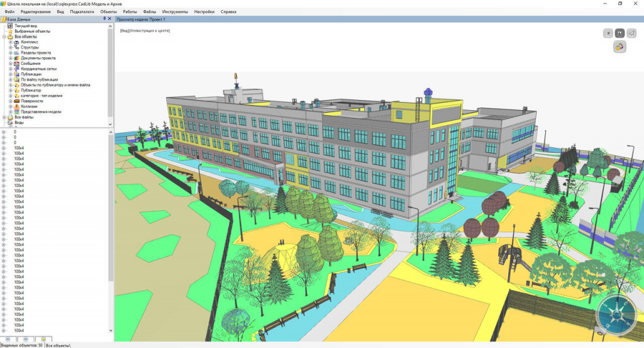Select the Выбранные объекты star icon

coord(10,31)
